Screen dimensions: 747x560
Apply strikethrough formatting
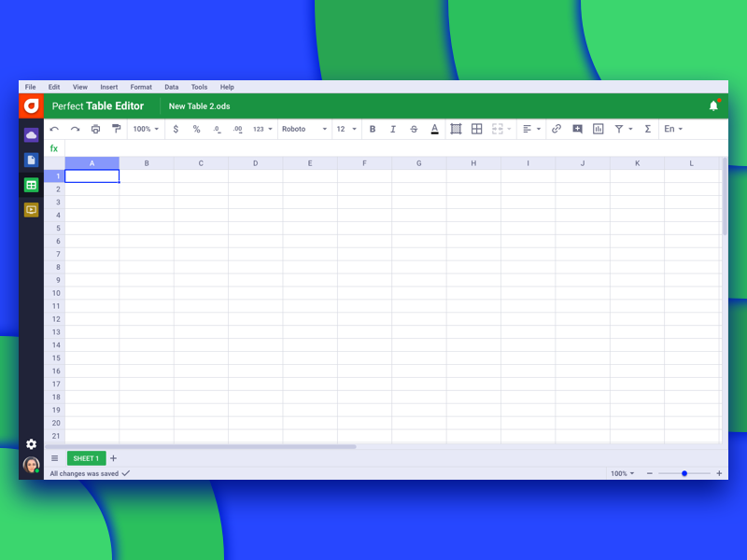click(413, 129)
